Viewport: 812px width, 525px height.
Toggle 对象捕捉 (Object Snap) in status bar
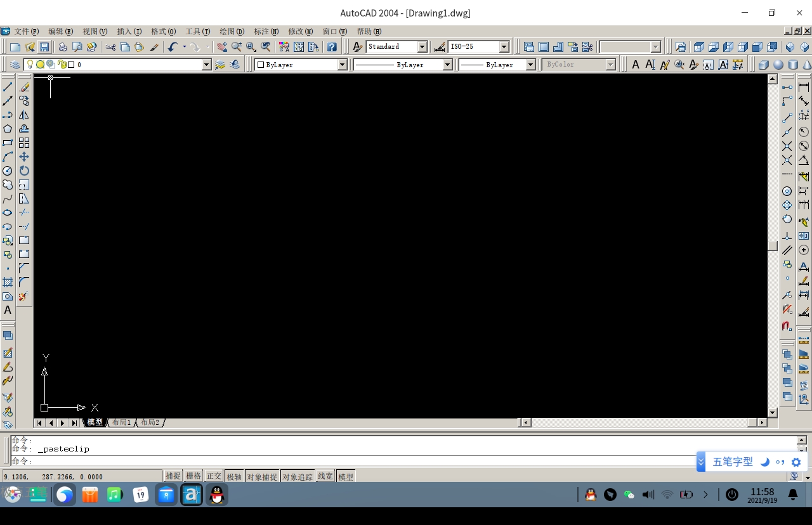click(262, 476)
